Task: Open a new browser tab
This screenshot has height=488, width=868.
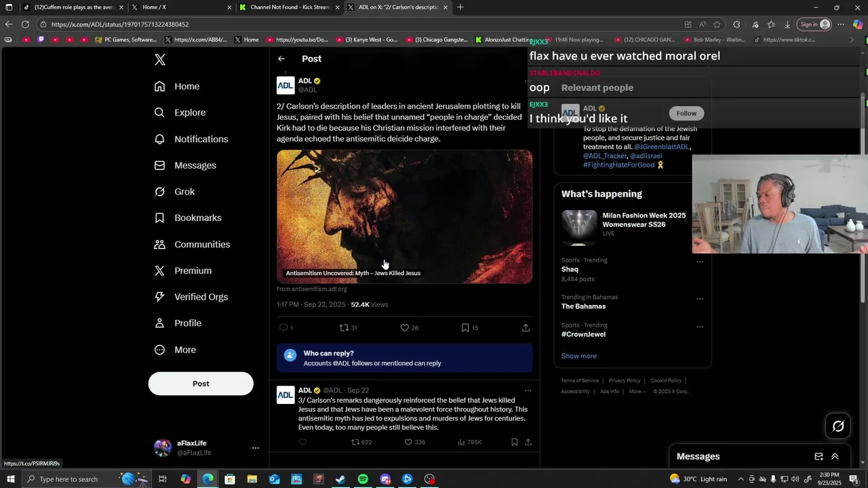Action: pos(460,7)
